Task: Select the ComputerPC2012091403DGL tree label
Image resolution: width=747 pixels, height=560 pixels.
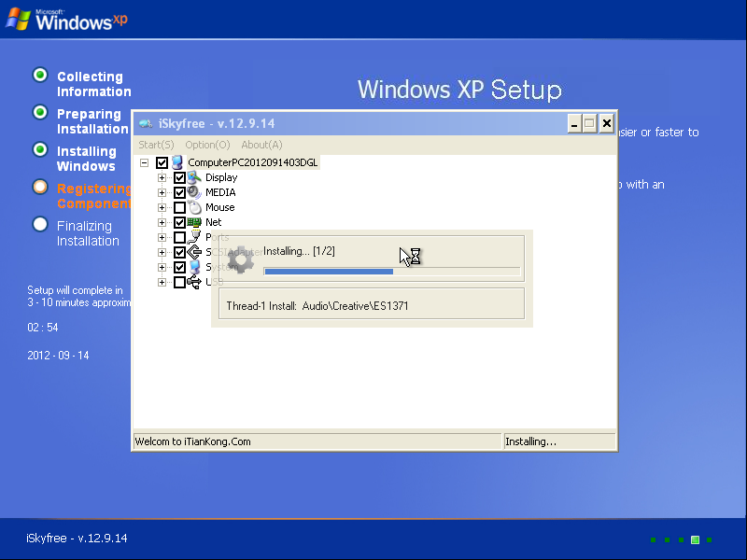Action: pyautogui.click(x=252, y=162)
